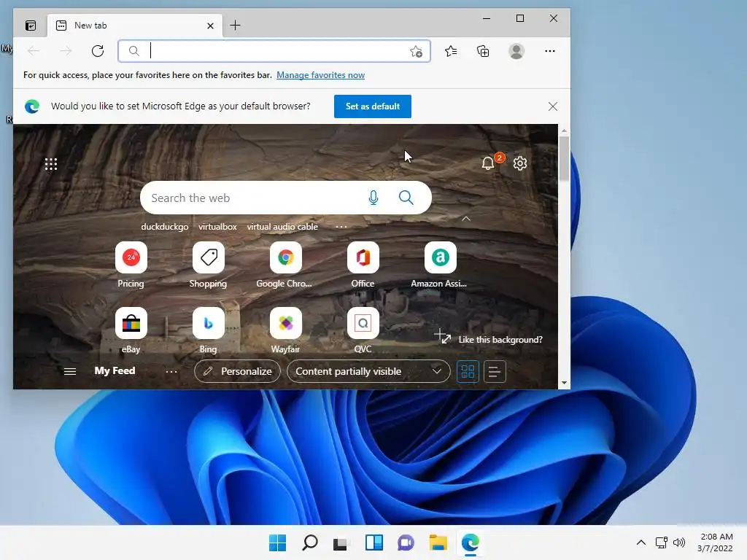Open the Shopping quick link
The image size is (747, 560).
tap(208, 265)
